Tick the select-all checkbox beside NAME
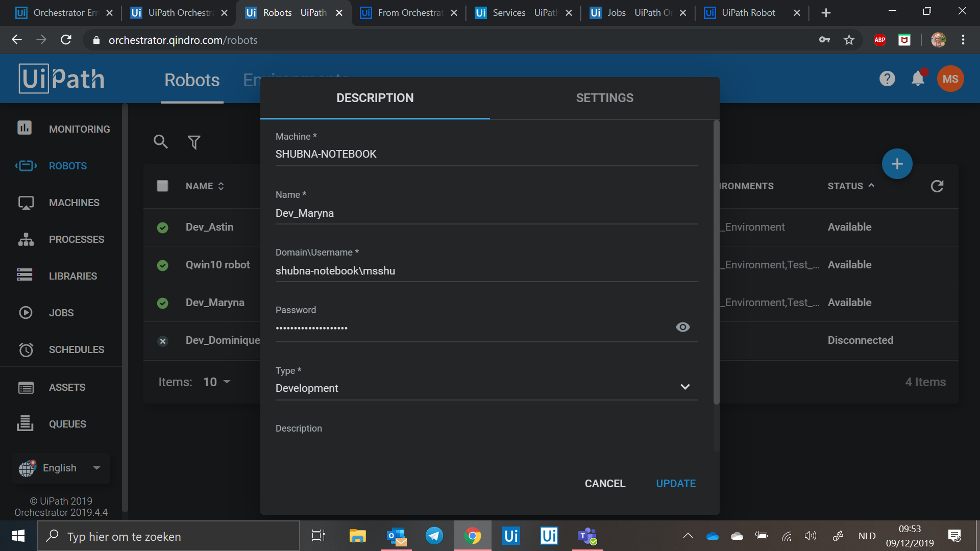The height and width of the screenshot is (551, 980). (162, 186)
